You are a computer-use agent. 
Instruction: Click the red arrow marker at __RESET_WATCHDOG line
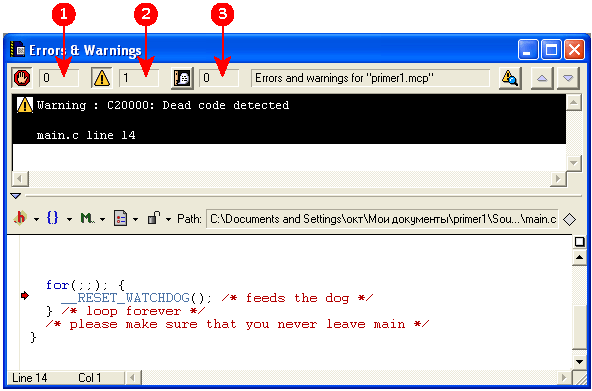click(25, 297)
